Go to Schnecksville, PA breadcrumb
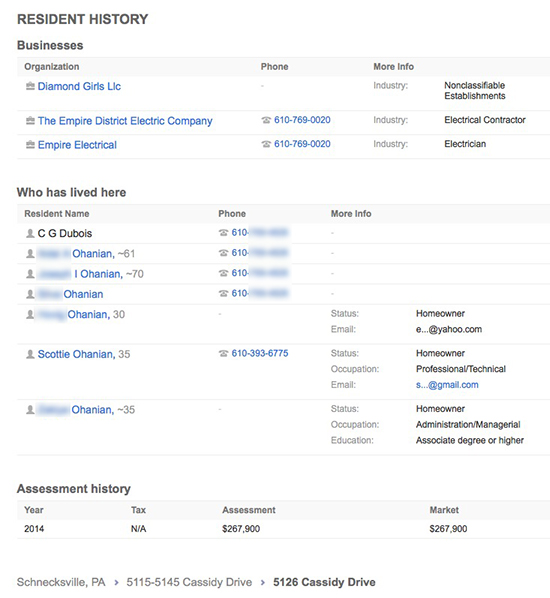The height and width of the screenshot is (598, 550). [61, 582]
